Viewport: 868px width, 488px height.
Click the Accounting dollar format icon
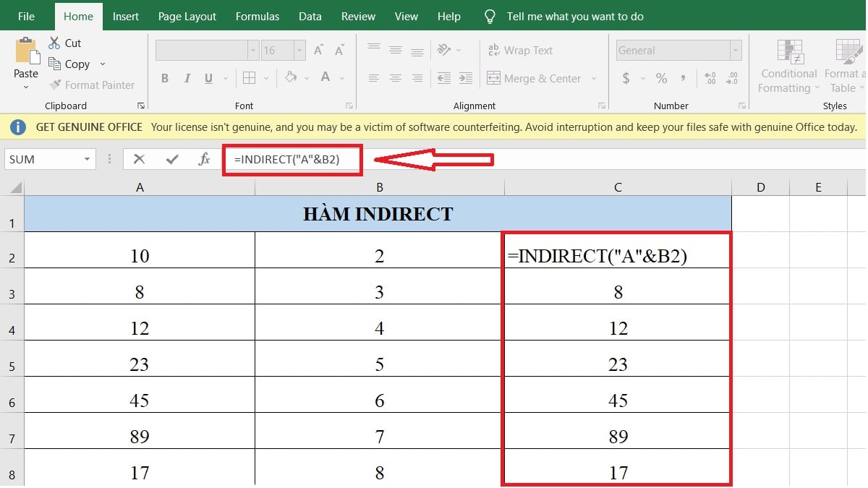(x=626, y=78)
